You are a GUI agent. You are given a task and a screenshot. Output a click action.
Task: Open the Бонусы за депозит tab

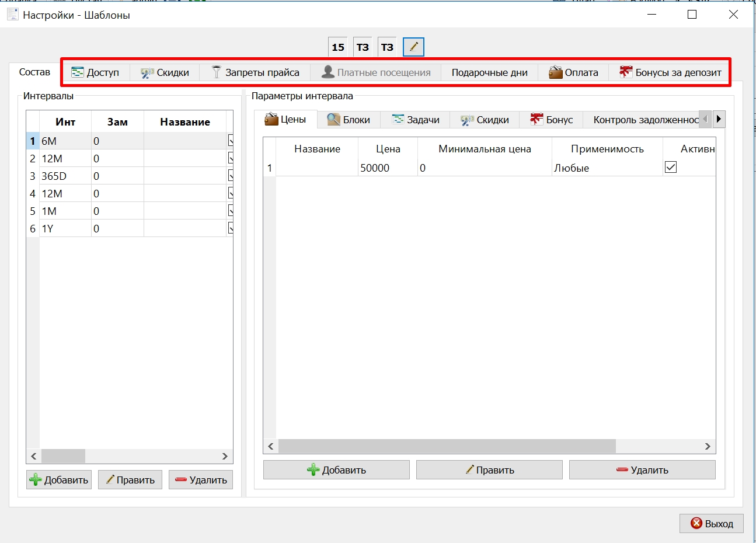point(670,72)
